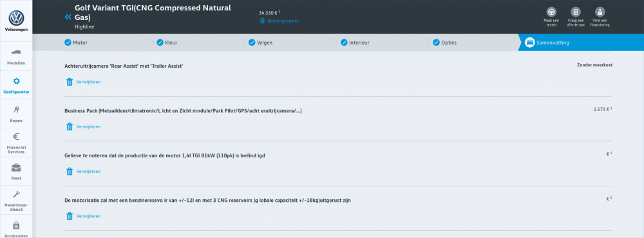Screen dimensions: 644x238
Task: Open Financial Services euro icon
Action: click(x=17, y=137)
